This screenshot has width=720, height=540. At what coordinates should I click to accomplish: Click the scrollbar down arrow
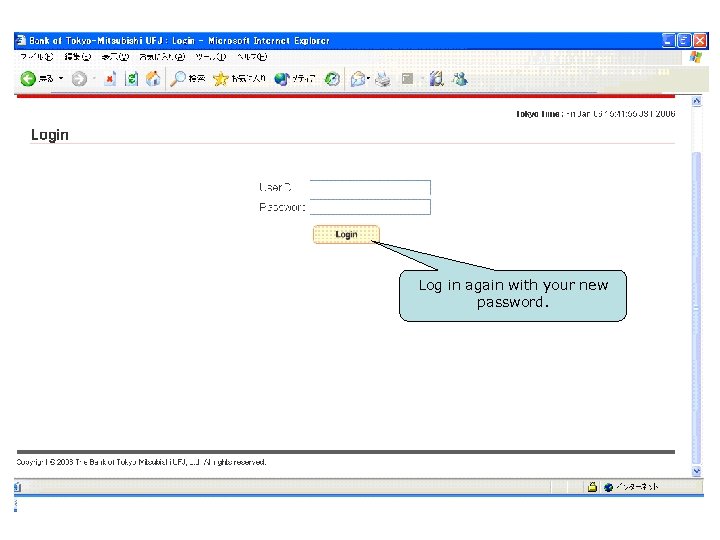(x=697, y=472)
